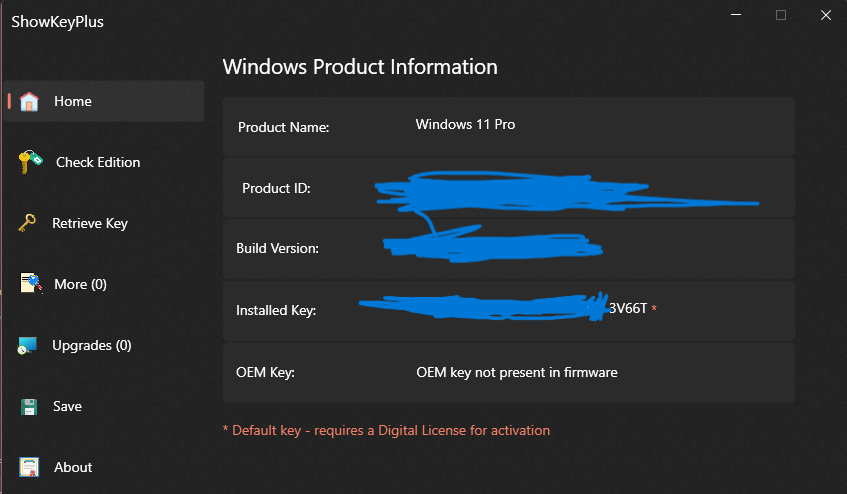Image resolution: width=847 pixels, height=494 pixels.
Task: Click the Save floppy disk icon
Action: (x=29, y=407)
